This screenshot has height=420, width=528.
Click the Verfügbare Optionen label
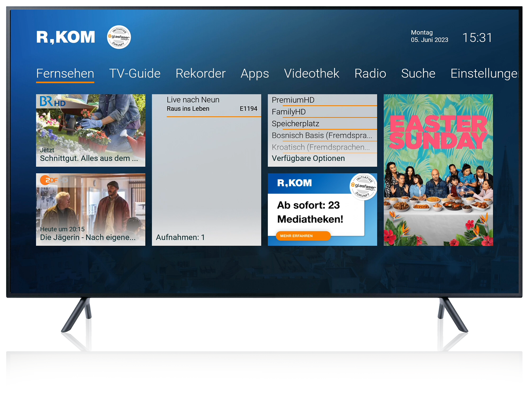308,158
